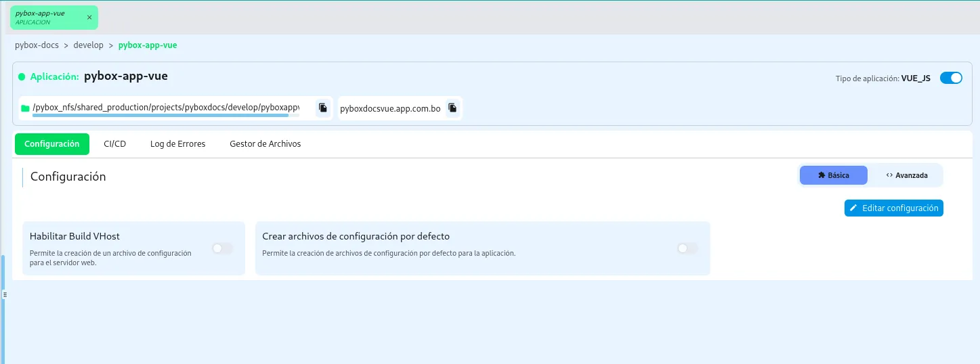Viewport: 980px width, 364px height.
Task: Click the pyboxdocsvue.app.com.bo domain text
Action: coord(390,108)
